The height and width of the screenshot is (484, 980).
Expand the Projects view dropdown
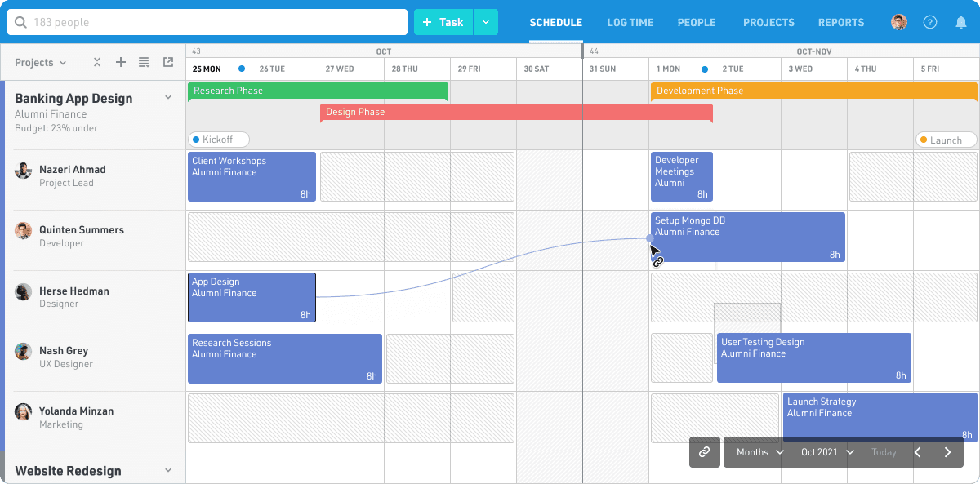(x=40, y=63)
